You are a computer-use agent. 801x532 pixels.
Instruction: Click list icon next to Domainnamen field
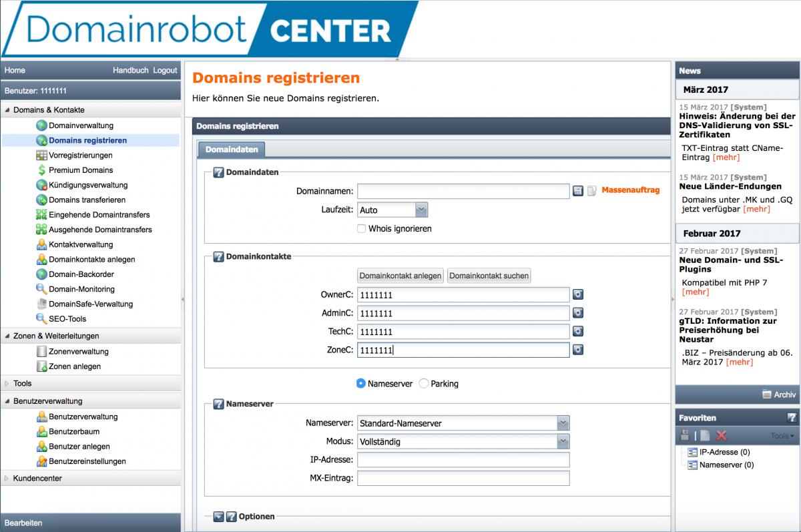(578, 191)
